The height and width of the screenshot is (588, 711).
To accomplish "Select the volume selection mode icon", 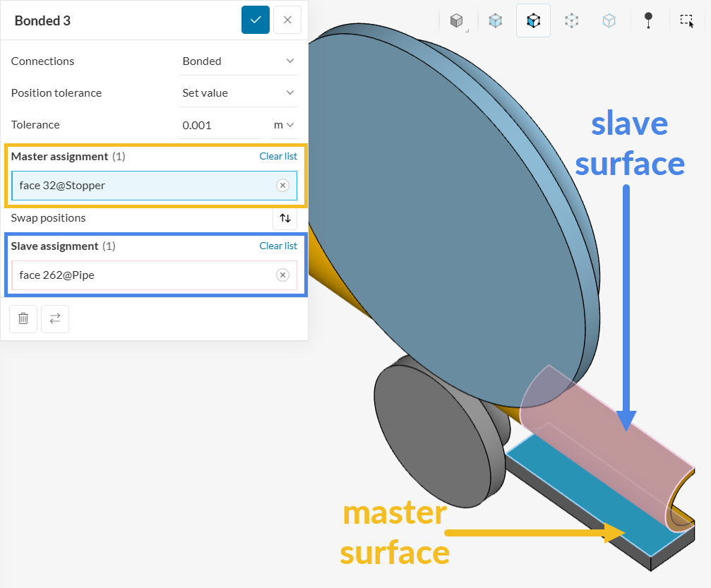I will [496, 20].
